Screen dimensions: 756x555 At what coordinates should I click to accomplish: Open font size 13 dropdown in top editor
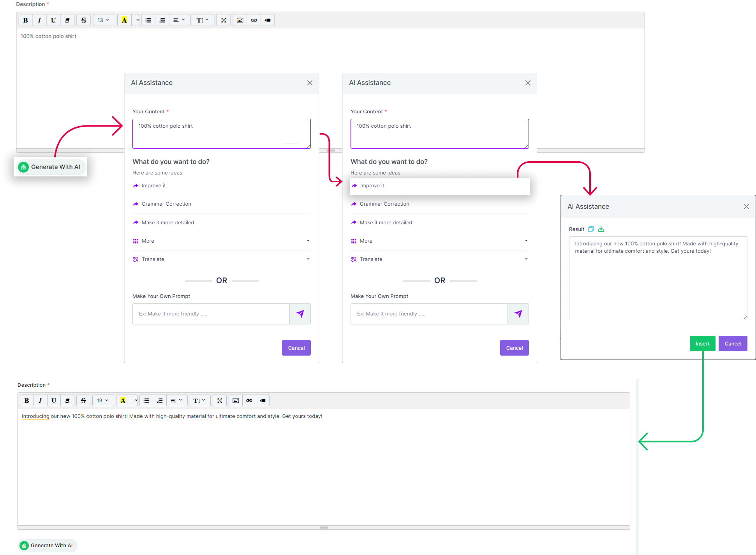pos(103,20)
